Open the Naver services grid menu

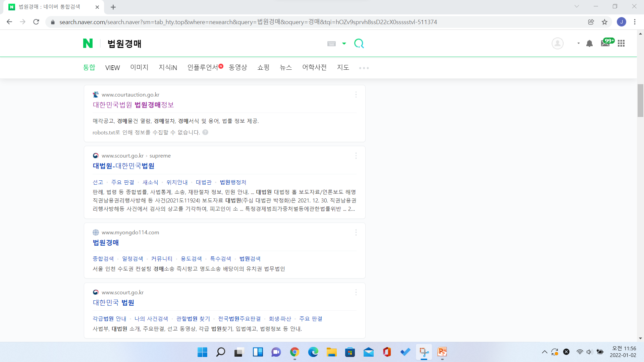[x=621, y=43]
